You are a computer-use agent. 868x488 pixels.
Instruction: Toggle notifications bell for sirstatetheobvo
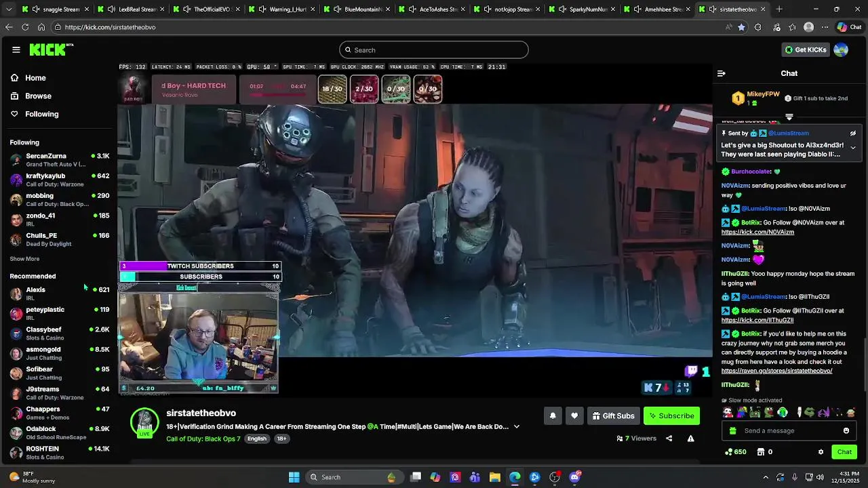click(553, 415)
